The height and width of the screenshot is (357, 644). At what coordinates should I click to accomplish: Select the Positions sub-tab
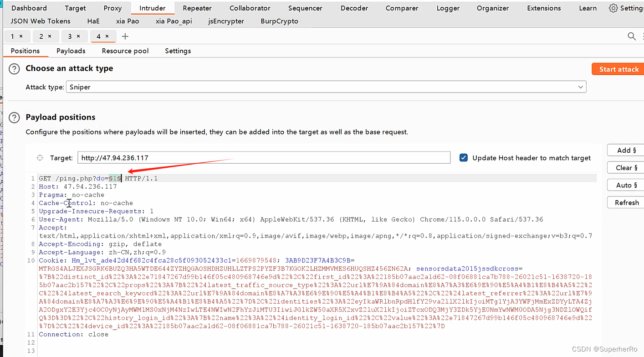[x=25, y=51]
